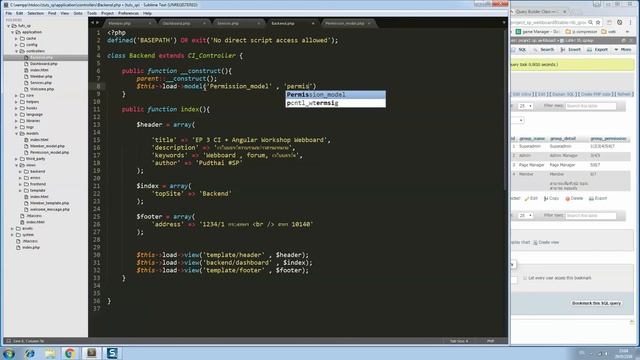Close the Backend.php editor tab
This screenshot has height=360, width=640.
tap(313, 23)
